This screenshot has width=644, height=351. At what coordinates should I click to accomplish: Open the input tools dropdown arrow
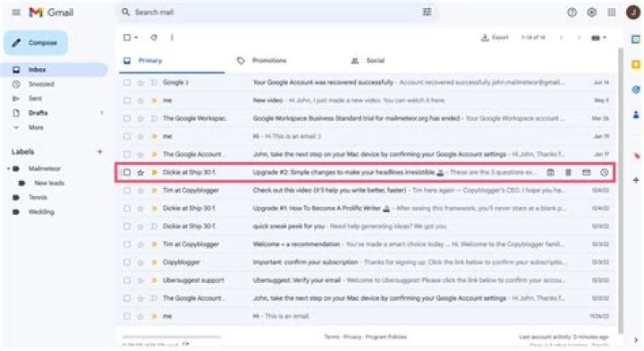tap(605, 38)
